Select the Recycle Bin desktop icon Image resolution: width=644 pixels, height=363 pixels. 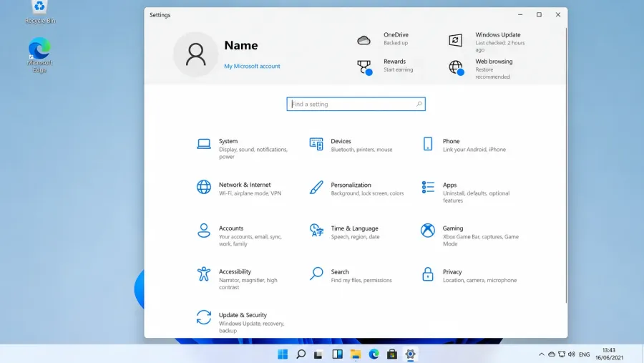tap(40, 12)
